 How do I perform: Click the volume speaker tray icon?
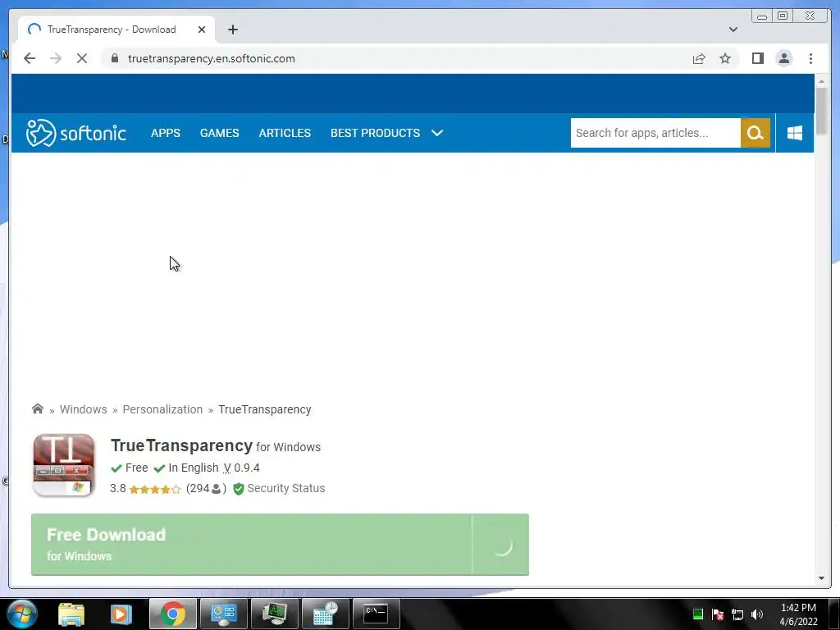(756, 614)
